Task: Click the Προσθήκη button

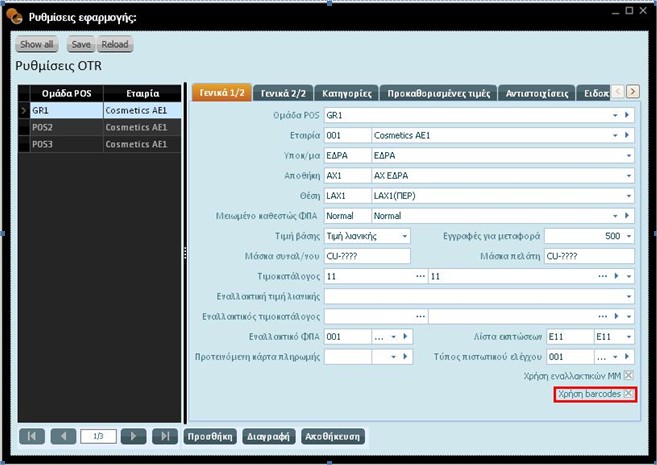Action: point(210,437)
